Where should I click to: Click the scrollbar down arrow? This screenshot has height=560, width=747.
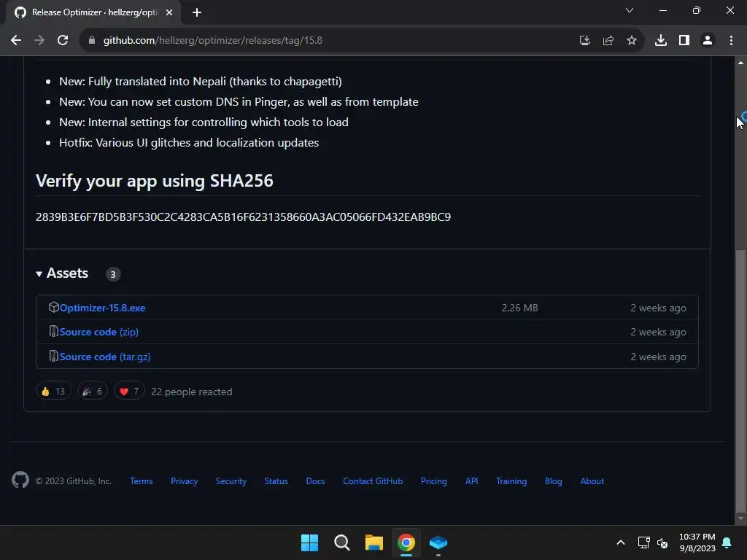[740, 518]
